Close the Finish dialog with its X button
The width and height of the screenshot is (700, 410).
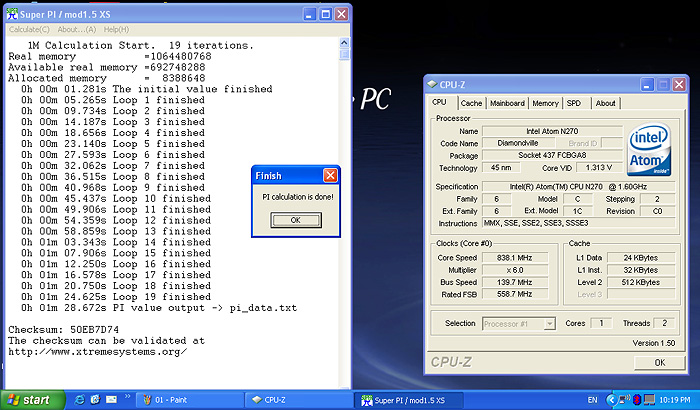[x=330, y=176]
